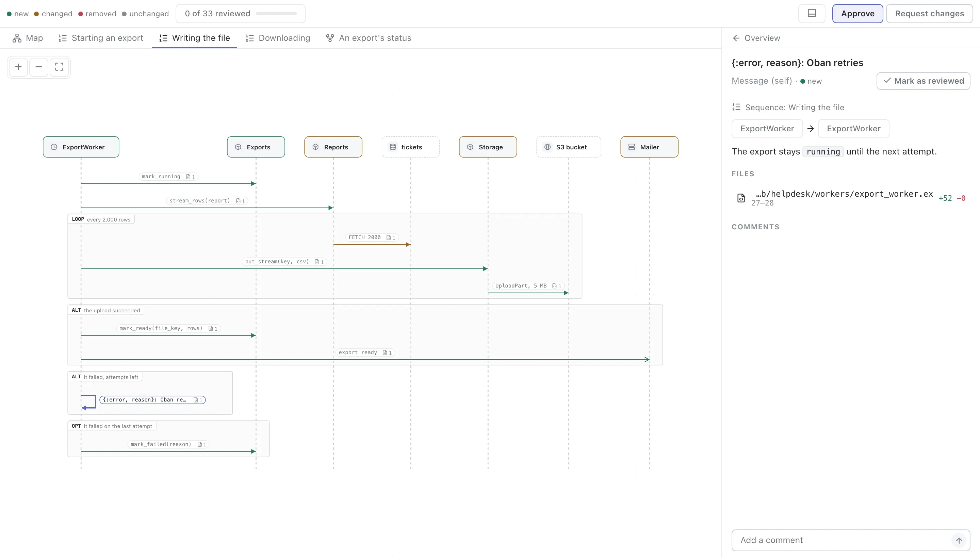This screenshot has height=558, width=980.
Task: Zoom in with the plus button
Action: click(x=18, y=67)
